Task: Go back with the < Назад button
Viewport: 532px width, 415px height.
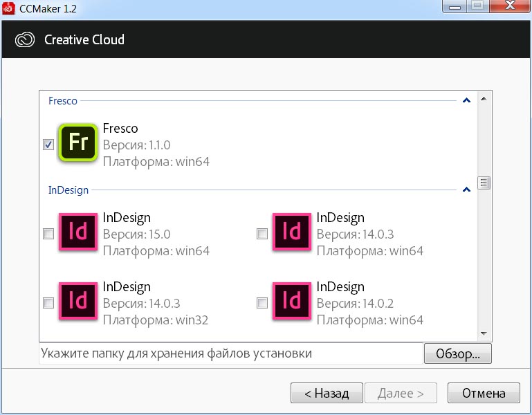Action: tap(327, 393)
